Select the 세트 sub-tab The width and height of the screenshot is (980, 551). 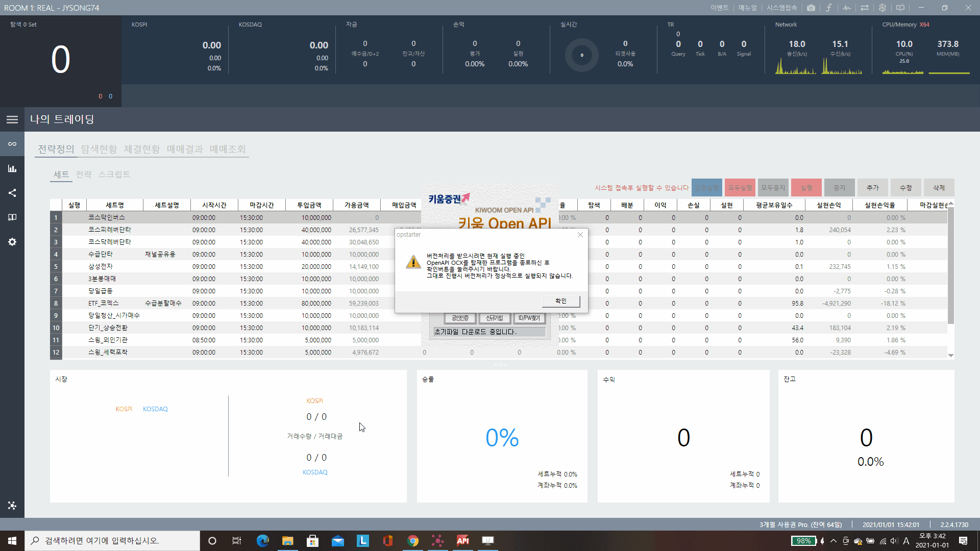tap(61, 174)
